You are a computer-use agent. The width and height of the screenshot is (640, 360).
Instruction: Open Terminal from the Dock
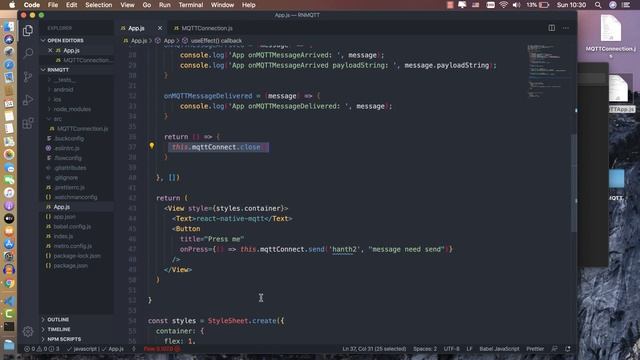9,327
